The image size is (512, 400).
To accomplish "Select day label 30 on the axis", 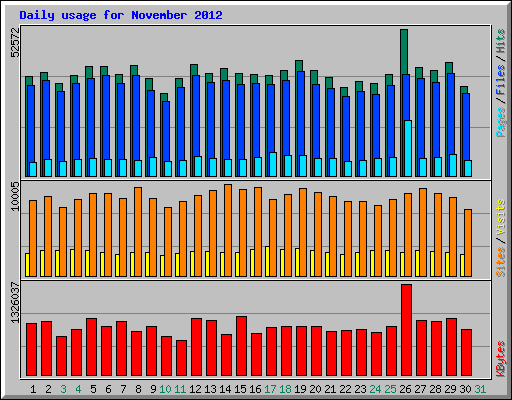I will point(465,389).
